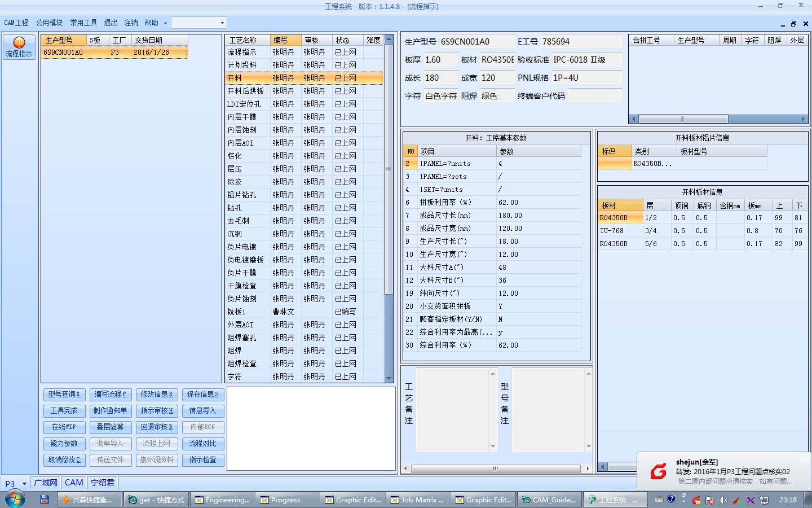Open the combo box beside 帮助 menu
Viewport: 812px width, 508px height.
[198, 23]
